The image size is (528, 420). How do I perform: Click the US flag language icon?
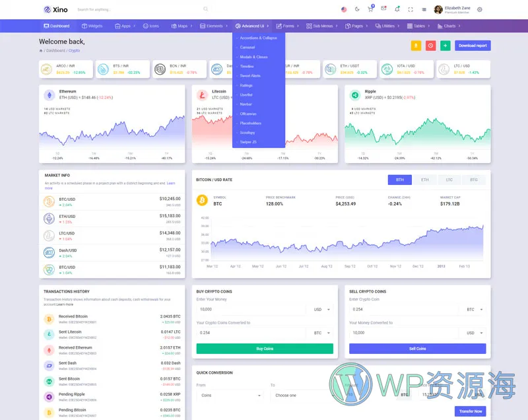pyautogui.click(x=344, y=9)
